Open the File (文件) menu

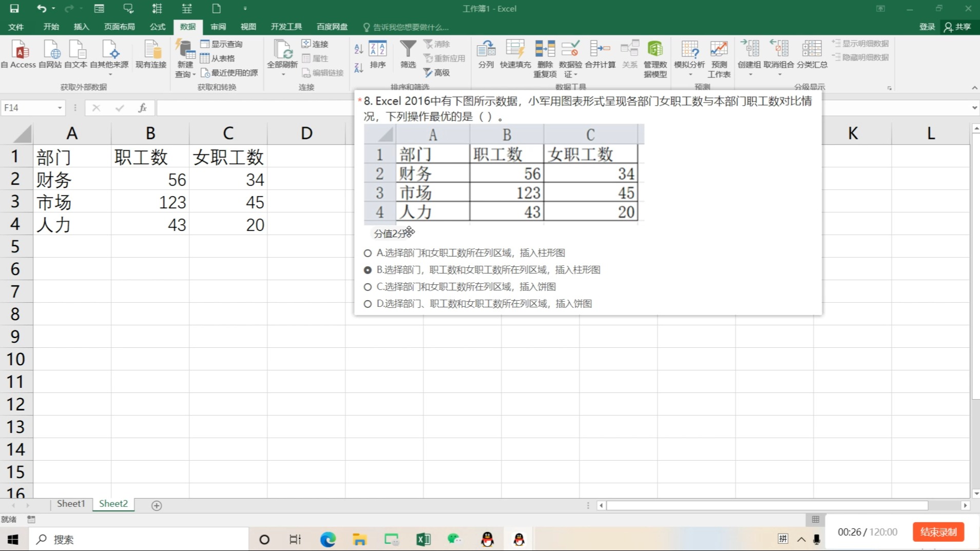(x=16, y=27)
